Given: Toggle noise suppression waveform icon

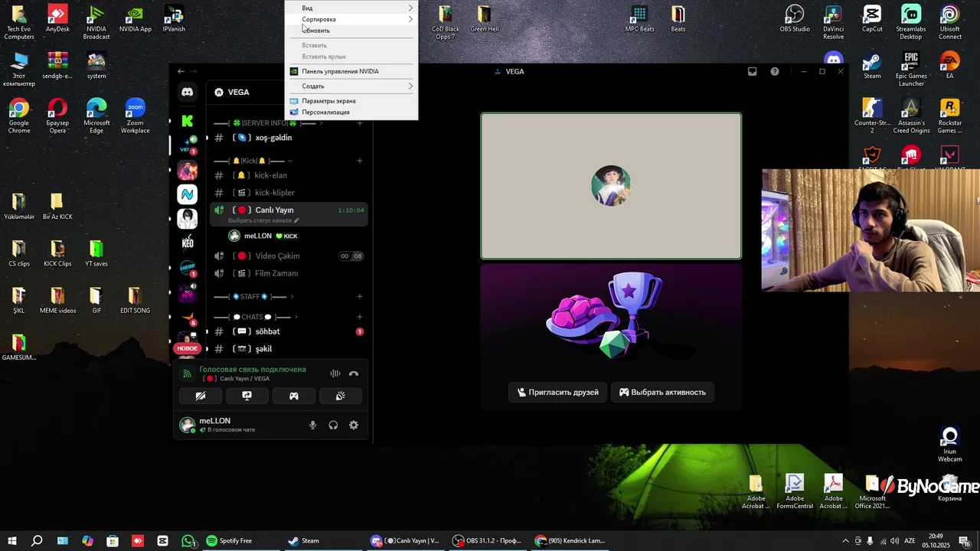Looking at the screenshot, I should 335,373.
